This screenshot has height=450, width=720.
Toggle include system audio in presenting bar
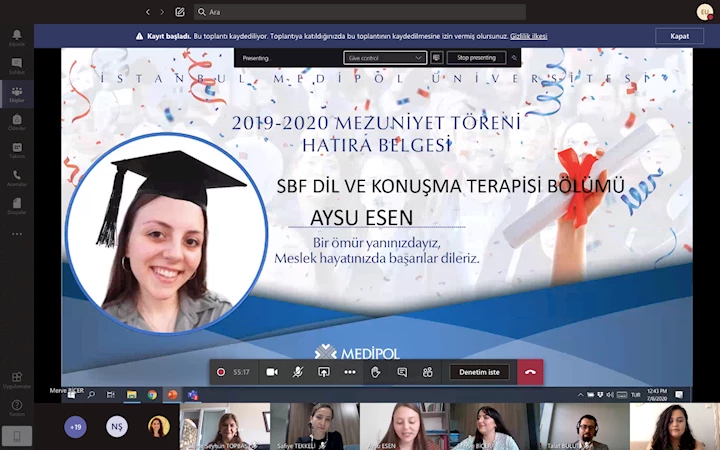coord(436,58)
